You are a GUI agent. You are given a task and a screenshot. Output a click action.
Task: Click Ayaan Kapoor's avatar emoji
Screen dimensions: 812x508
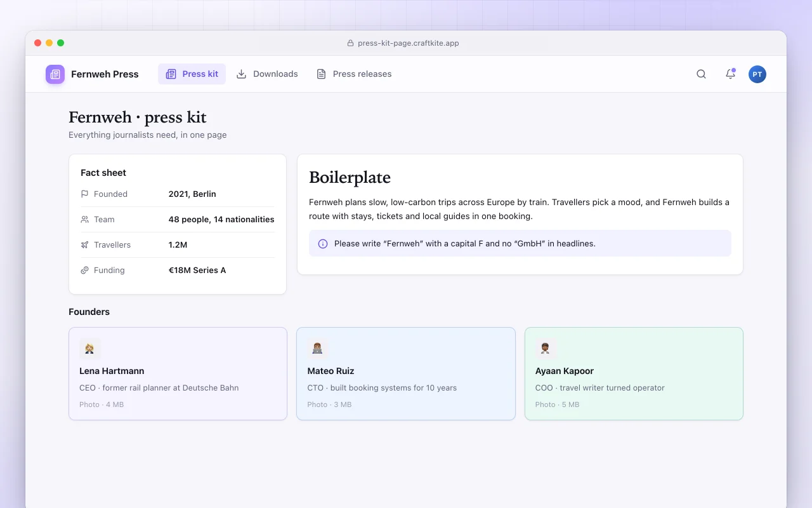point(546,349)
